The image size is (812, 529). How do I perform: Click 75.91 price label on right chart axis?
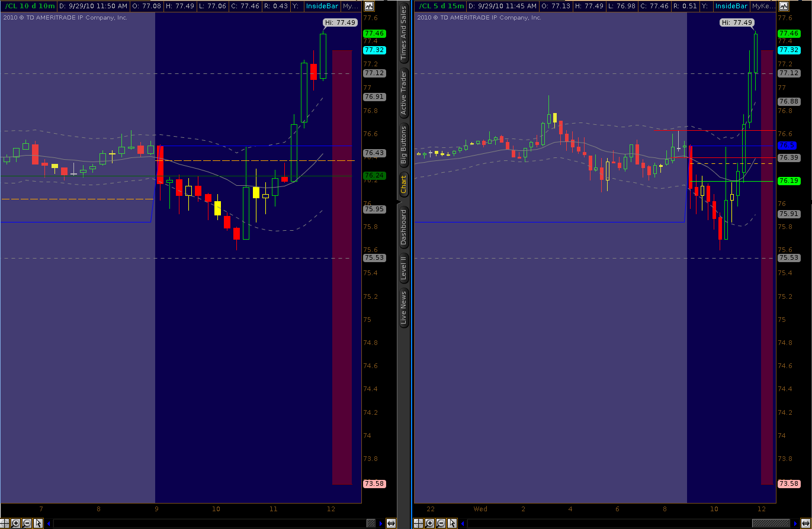(789, 214)
